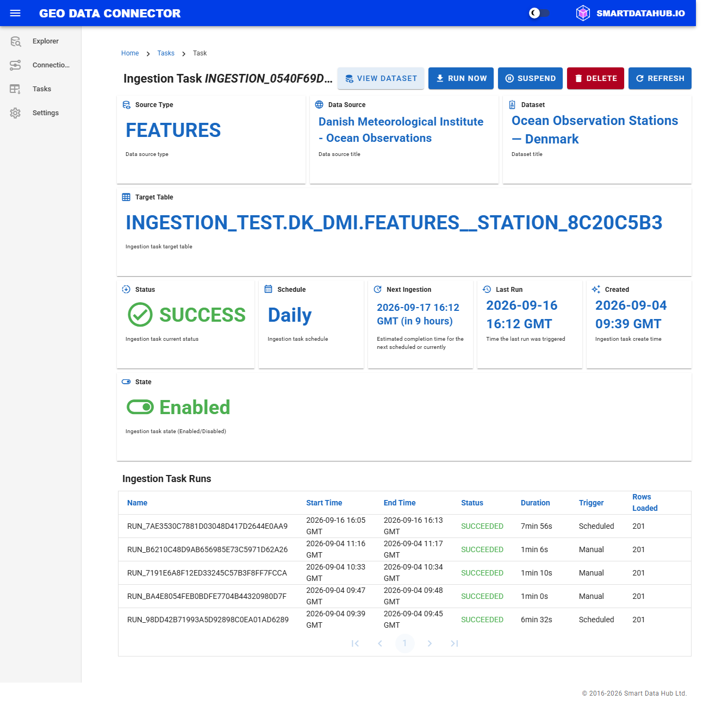
Task: Open Explorer in the sidebar
Action: click(40, 41)
